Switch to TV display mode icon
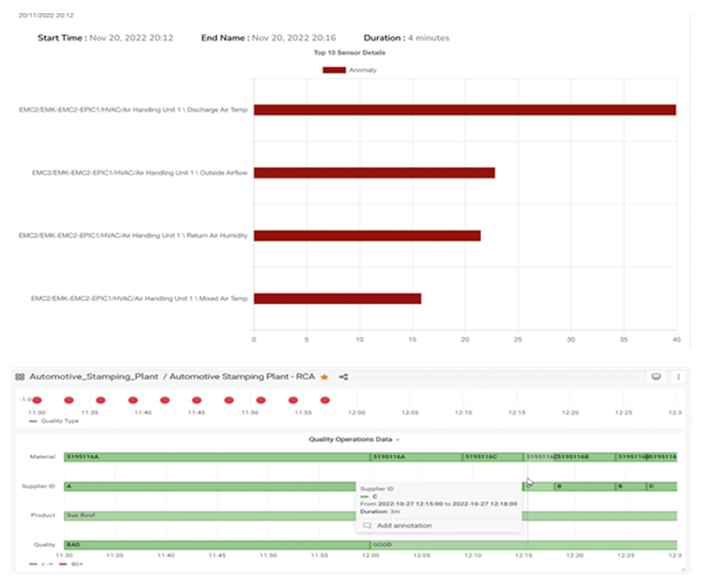Image resolution: width=709 pixels, height=588 pixels. pos(656,376)
